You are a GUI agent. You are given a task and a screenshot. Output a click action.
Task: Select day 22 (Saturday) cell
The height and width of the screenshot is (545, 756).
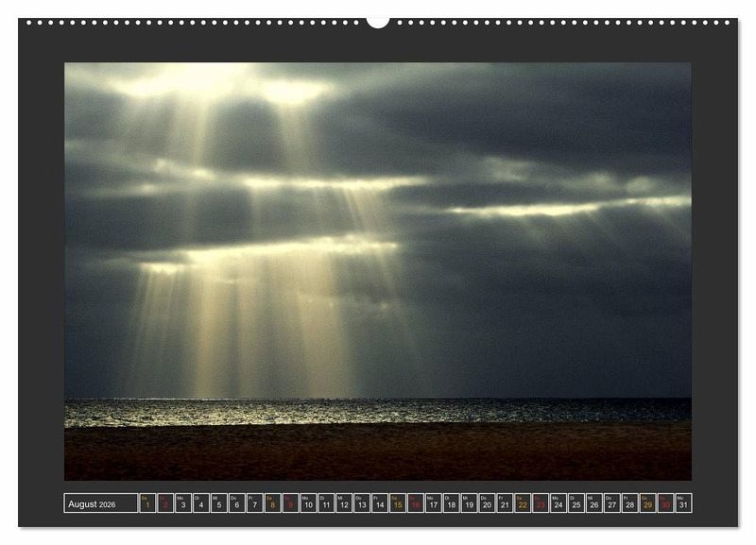523,502
